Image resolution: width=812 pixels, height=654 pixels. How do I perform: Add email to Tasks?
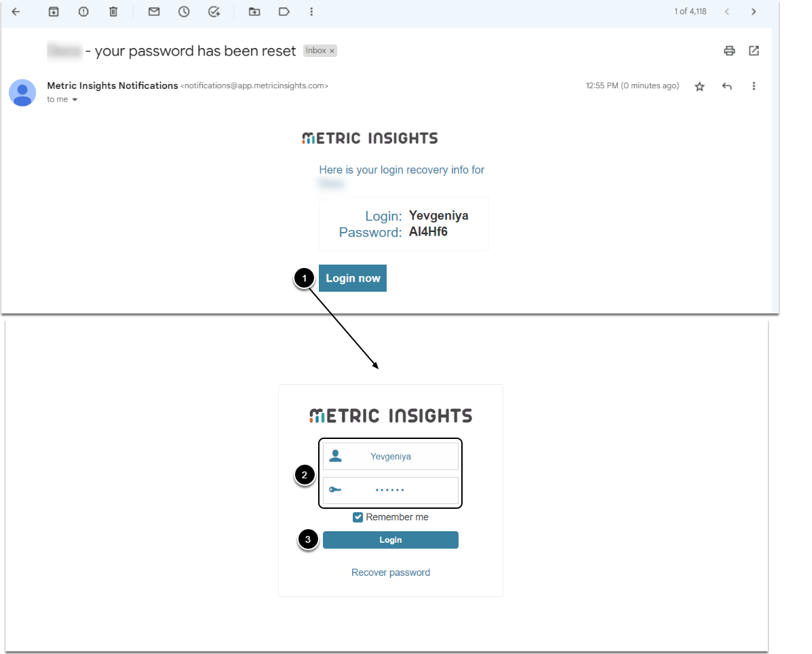pos(214,12)
